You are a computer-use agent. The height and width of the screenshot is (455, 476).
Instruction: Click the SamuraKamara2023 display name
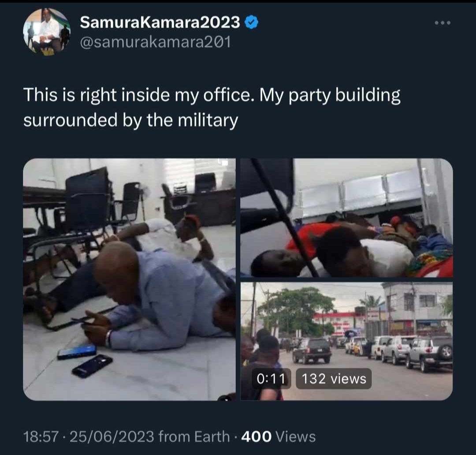click(x=160, y=22)
